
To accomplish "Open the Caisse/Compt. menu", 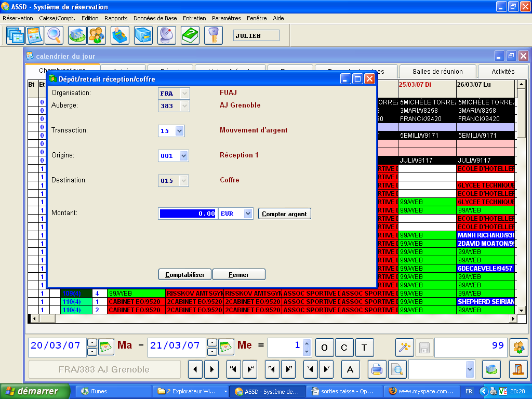I will [57, 18].
